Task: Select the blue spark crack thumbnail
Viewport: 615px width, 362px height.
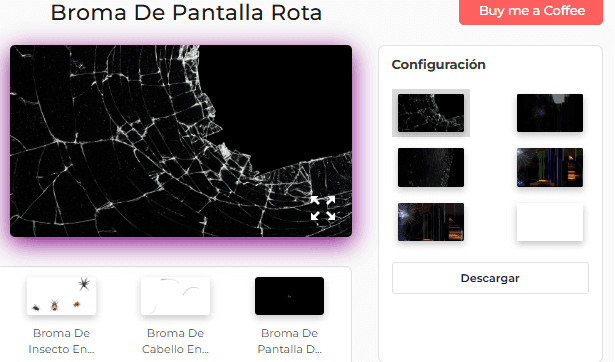Action: point(550,113)
